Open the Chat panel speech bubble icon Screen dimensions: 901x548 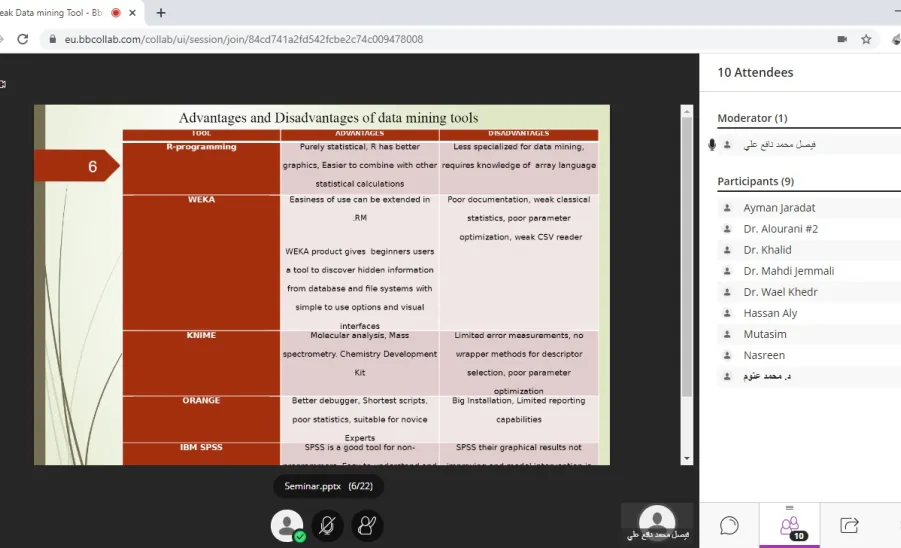pyautogui.click(x=729, y=525)
